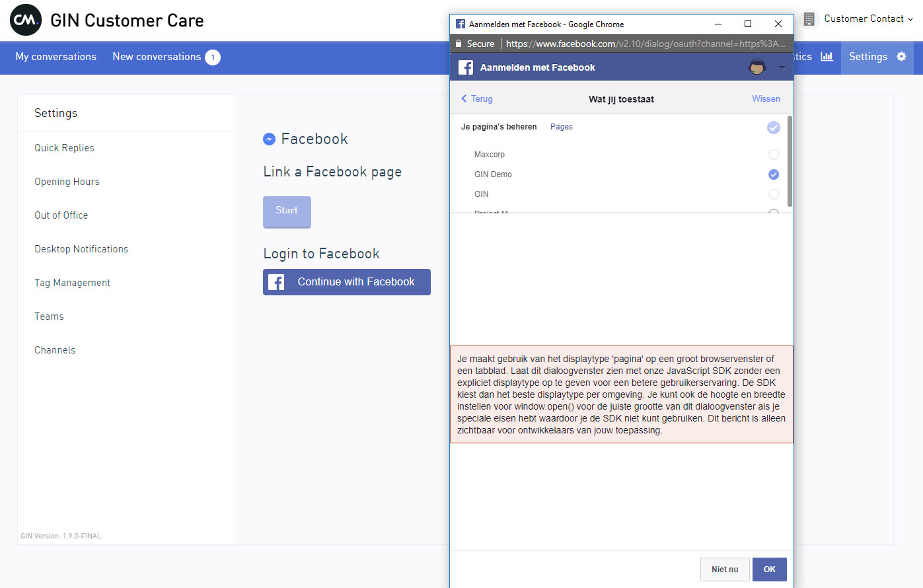The width and height of the screenshot is (923, 588).
Task: Open the Settings gear icon
Action: point(901,57)
